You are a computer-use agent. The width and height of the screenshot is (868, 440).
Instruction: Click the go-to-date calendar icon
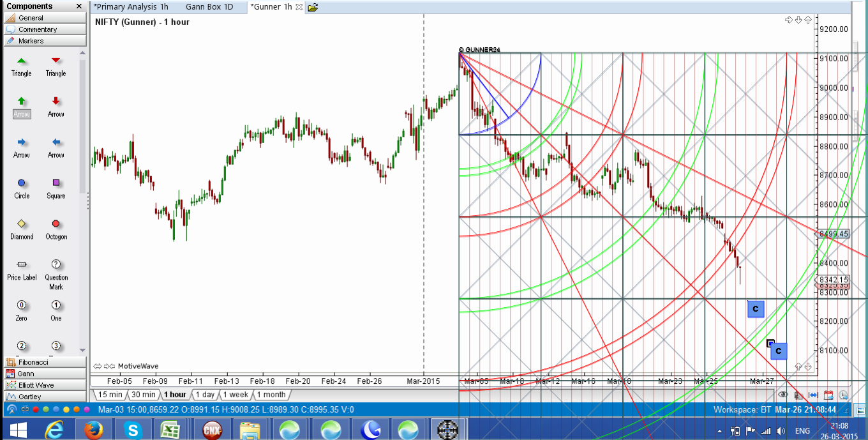click(828, 395)
